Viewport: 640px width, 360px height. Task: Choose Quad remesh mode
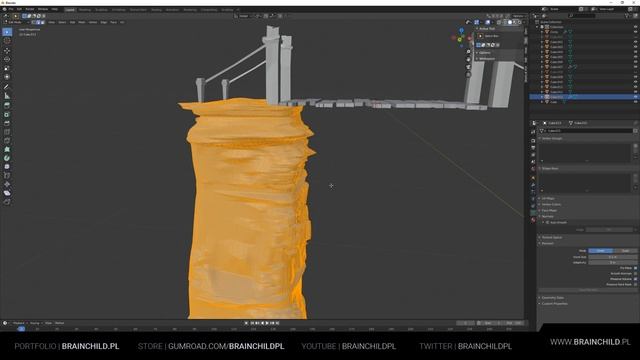[625, 251]
